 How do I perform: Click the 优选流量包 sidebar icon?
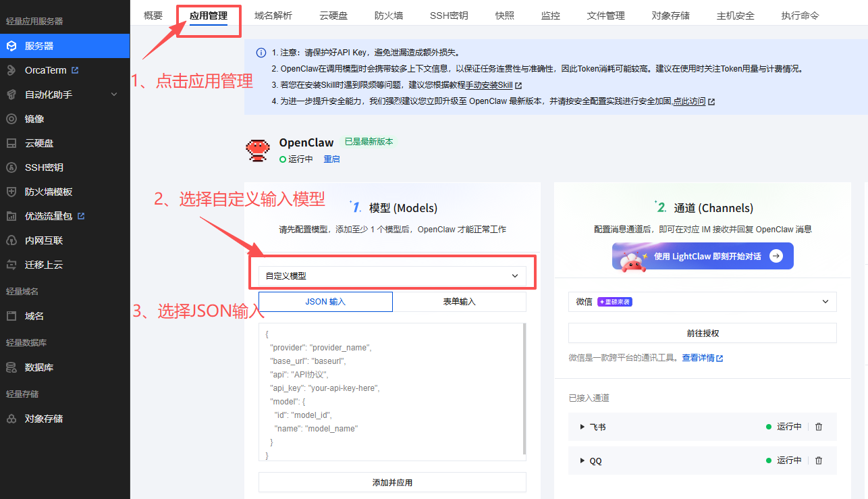tap(11, 216)
